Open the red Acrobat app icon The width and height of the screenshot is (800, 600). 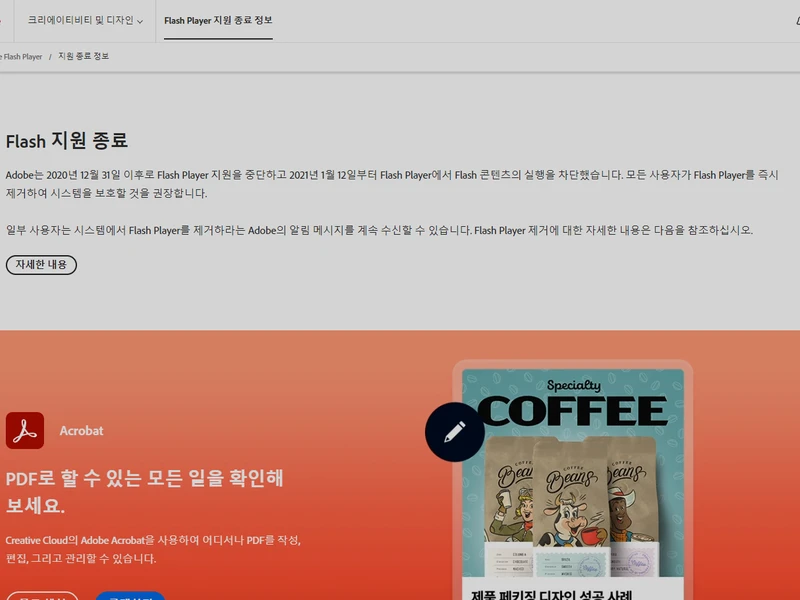coord(25,431)
